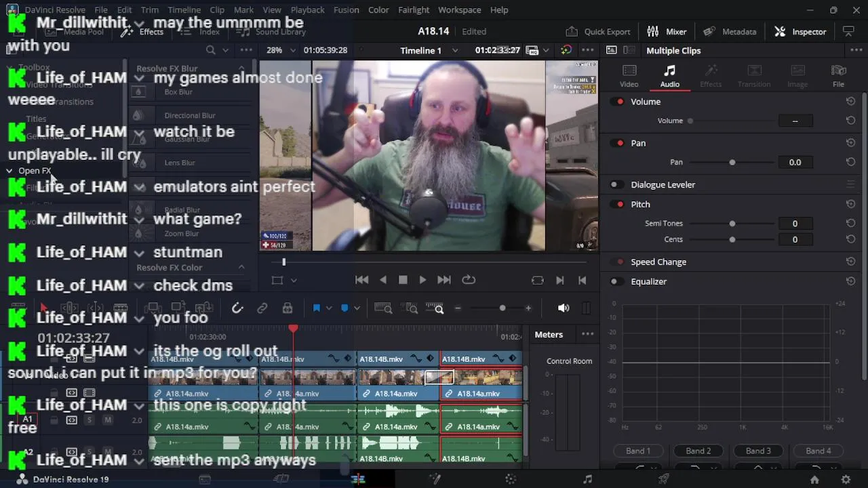Open the Workspace menu
The height and width of the screenshot is (488, 868).
coord(459,9)
